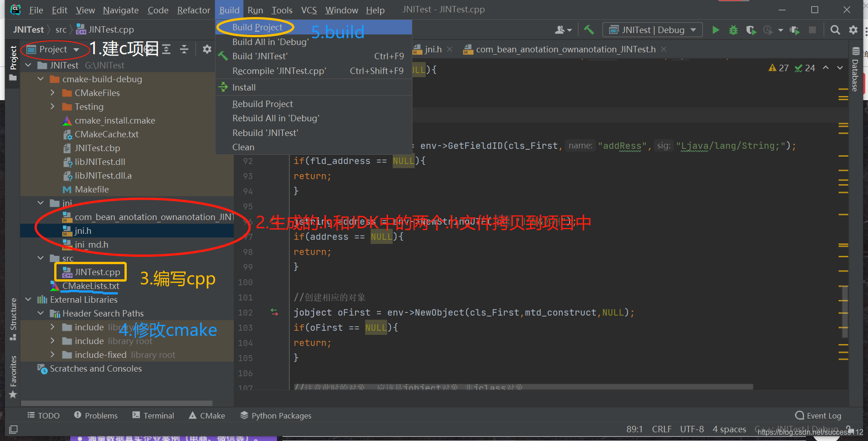Viewport: 868px width, 441px height.
Task: Toggle the Project tool window sidebar button
Action: pos(13,63)
